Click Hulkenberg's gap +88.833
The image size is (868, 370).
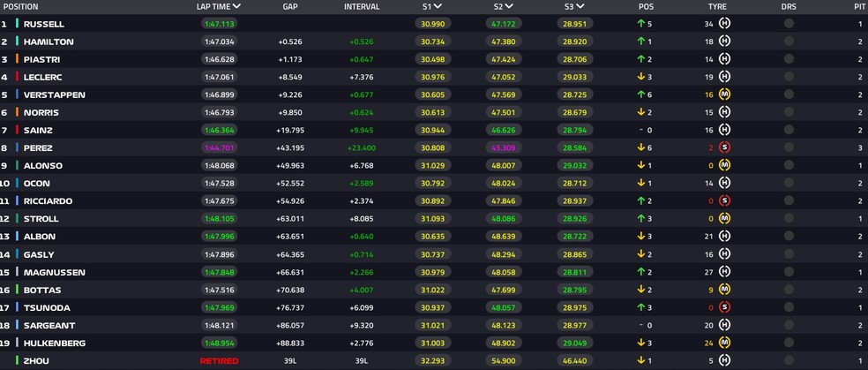point(290,343)
